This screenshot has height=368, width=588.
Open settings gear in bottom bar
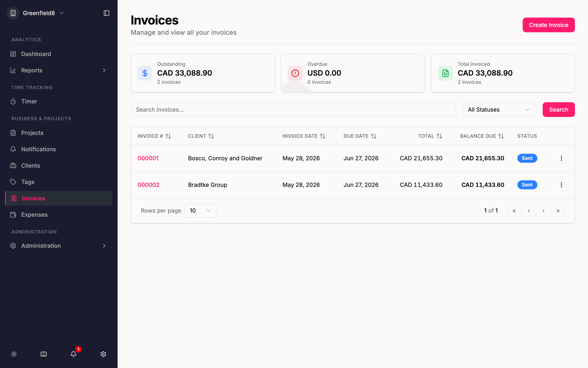coord(103,354)
